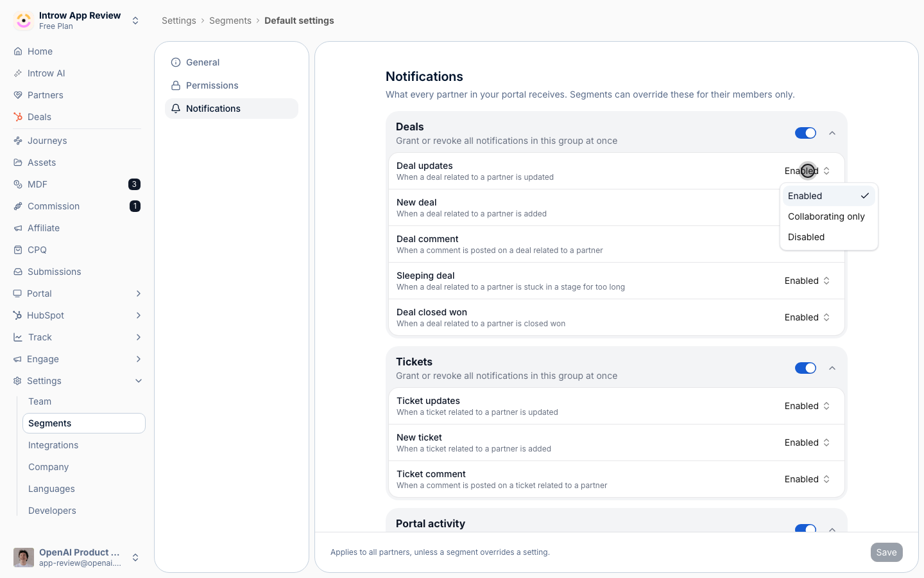Click the Commission icon in sidebar
The height and width of the screenshot is (578, 924).
18,206
